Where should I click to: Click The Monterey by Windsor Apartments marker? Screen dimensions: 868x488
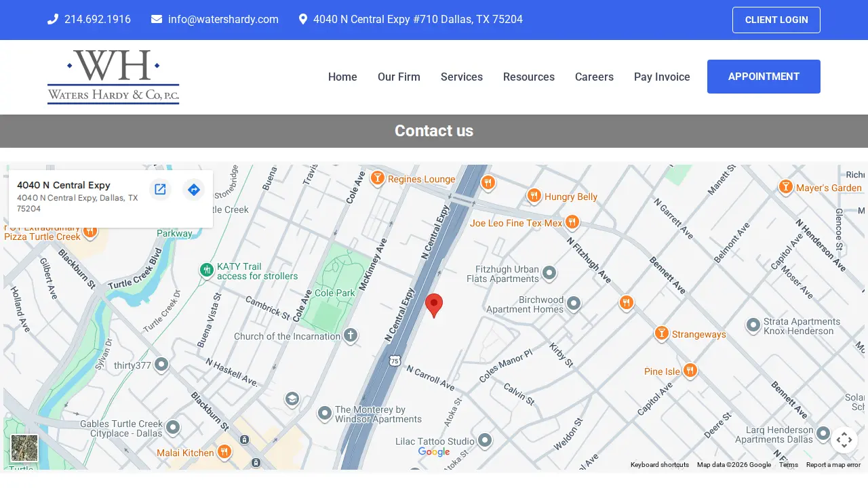tap(325, 413)
